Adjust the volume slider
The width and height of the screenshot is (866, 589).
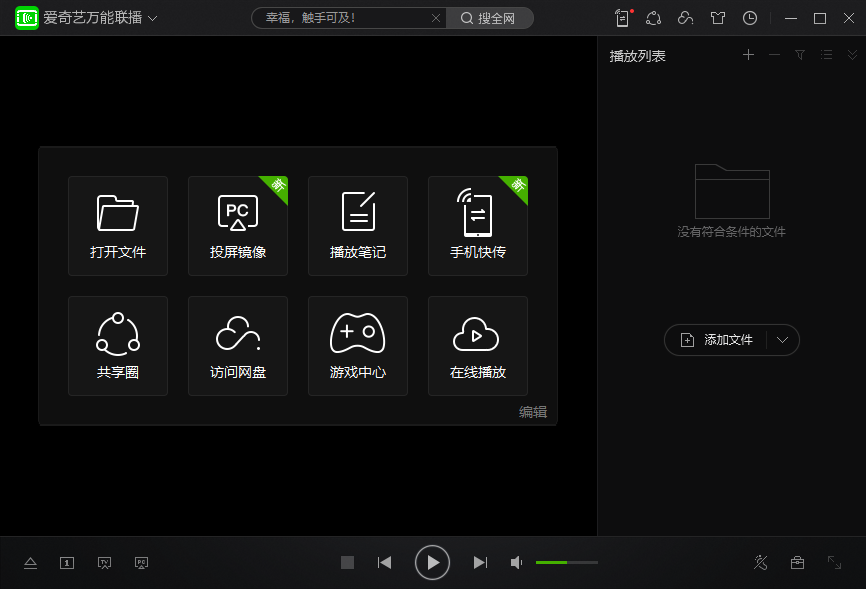[x=566, y=563]
